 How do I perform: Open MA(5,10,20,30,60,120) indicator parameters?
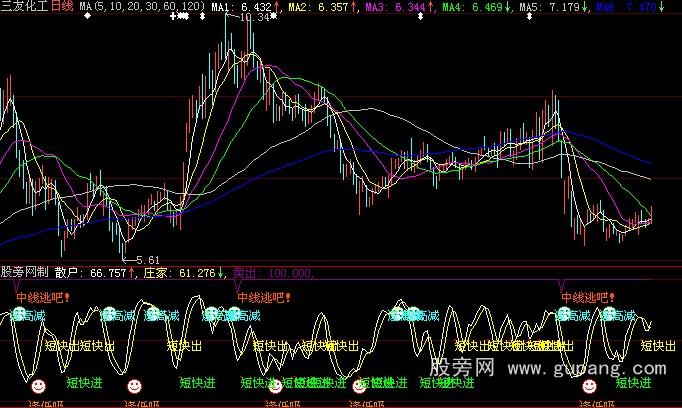point(142,7)
